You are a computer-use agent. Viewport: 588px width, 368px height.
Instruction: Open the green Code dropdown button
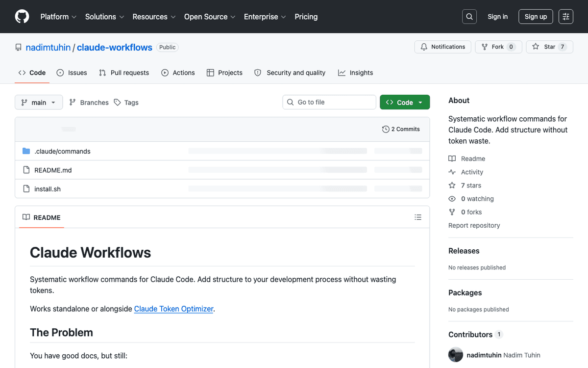pos(405,102)
